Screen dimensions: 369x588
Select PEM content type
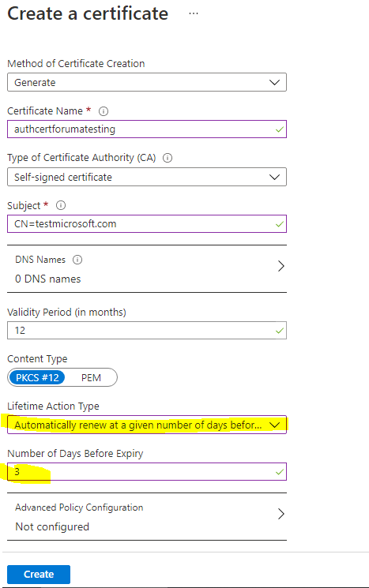coord(91,377)
